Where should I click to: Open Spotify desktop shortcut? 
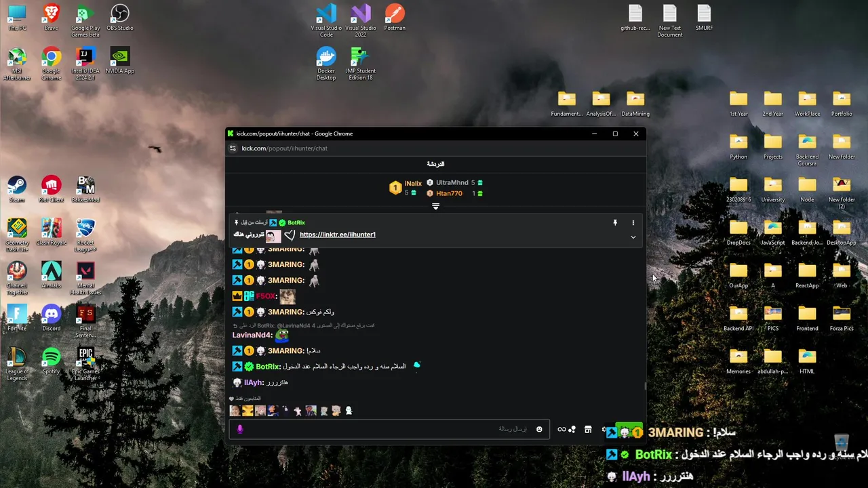[x=51, y=361]
